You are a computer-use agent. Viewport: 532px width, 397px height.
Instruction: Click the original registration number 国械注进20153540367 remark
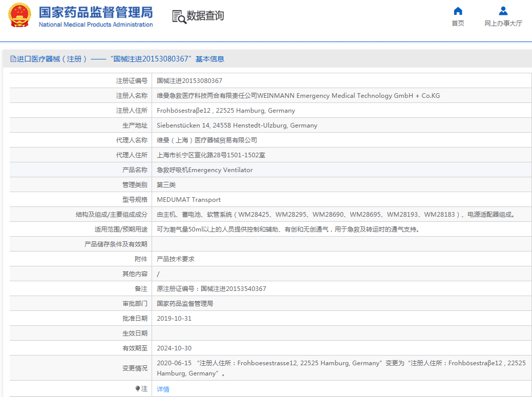[x=211, y=289]
